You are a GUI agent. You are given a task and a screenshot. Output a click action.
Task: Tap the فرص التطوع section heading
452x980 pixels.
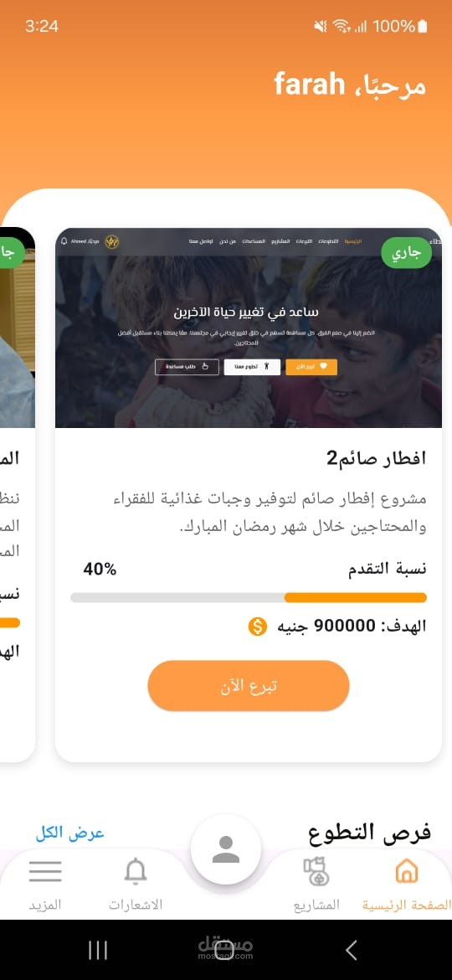click(370, 833)
